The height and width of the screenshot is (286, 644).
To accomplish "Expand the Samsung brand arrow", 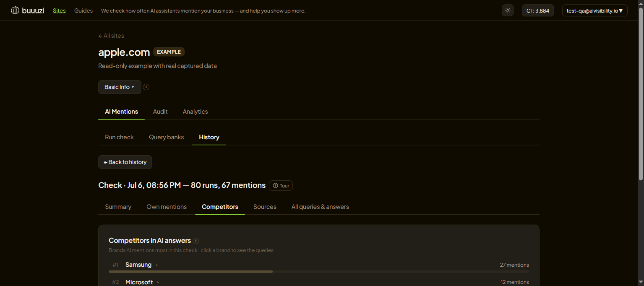I will [157, 265].
